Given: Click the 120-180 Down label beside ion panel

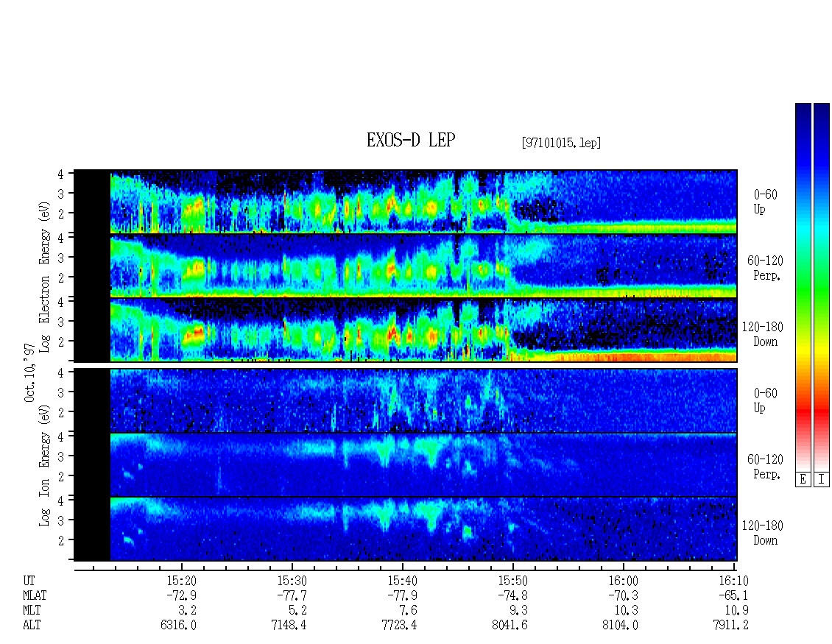Looking at the screenshot, I should (x=763, y=533).
